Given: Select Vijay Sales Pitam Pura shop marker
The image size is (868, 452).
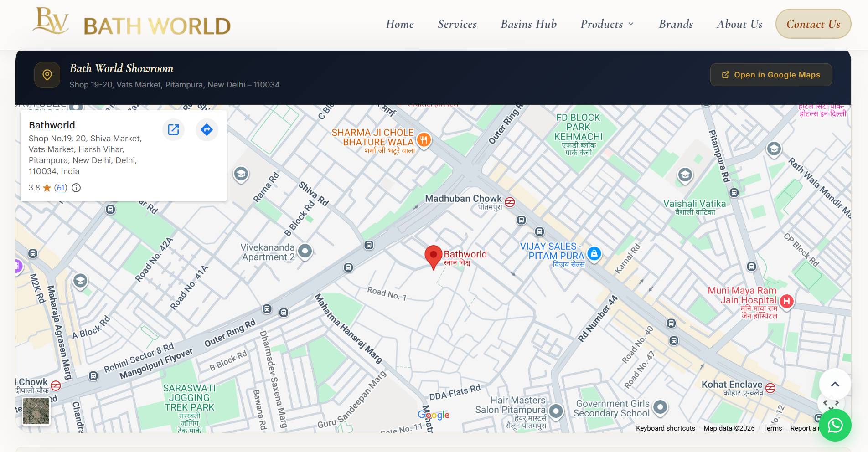Looking at the screenshot, I should click(594, 253).
